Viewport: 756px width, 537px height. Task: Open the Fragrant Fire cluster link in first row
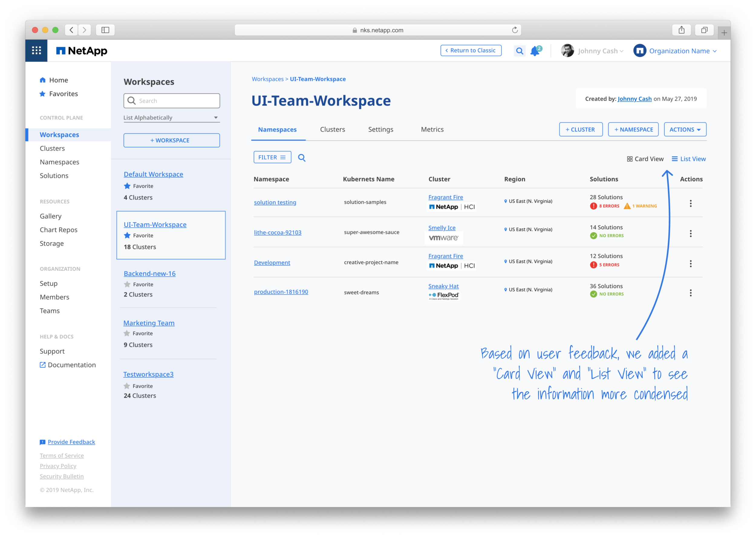[445, 197]
